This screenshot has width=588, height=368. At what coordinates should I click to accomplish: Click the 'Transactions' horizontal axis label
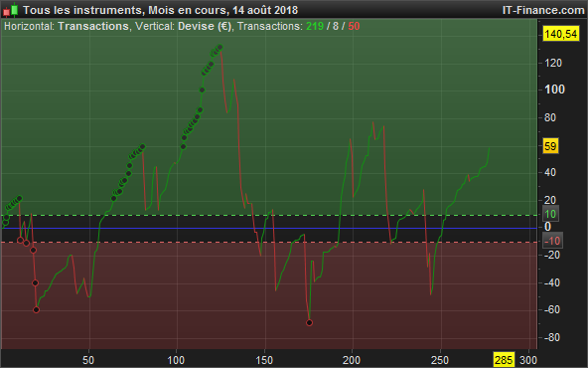pos(93,26)
